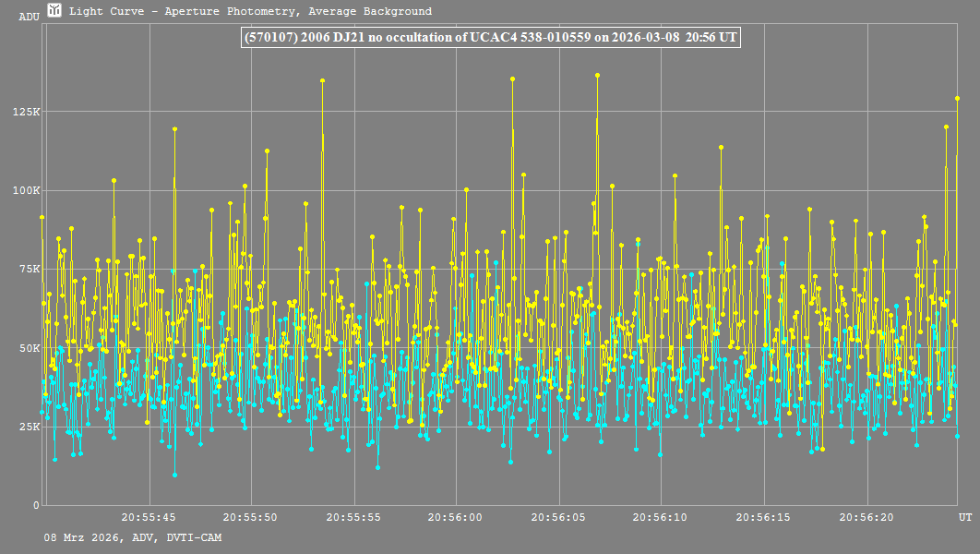Select the occultation title box for UCAC4 538-010559
The image size is (980, 554).
pos(489,38)
